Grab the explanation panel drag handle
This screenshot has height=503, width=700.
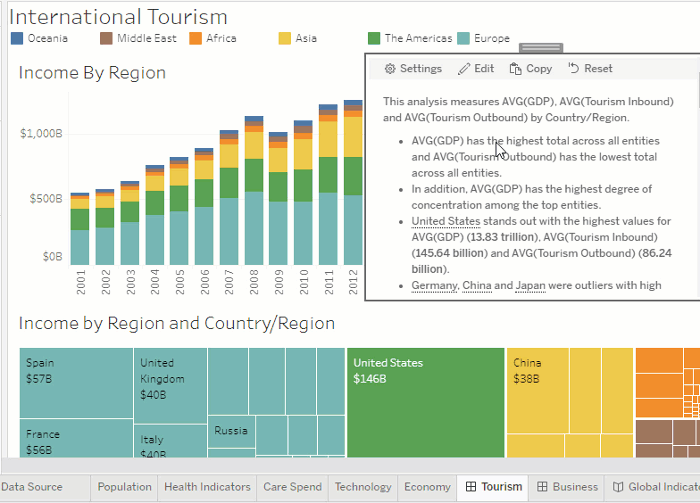click(x=541, y=48)
